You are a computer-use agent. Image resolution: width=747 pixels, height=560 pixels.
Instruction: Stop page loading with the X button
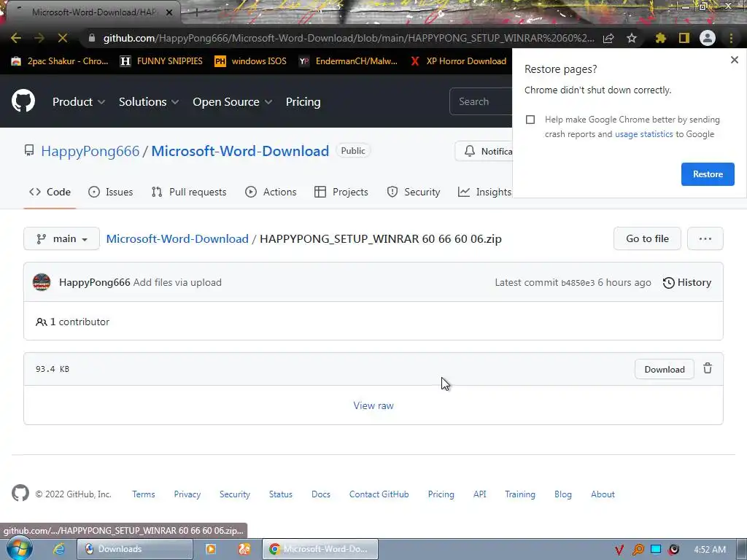(63, 38)
